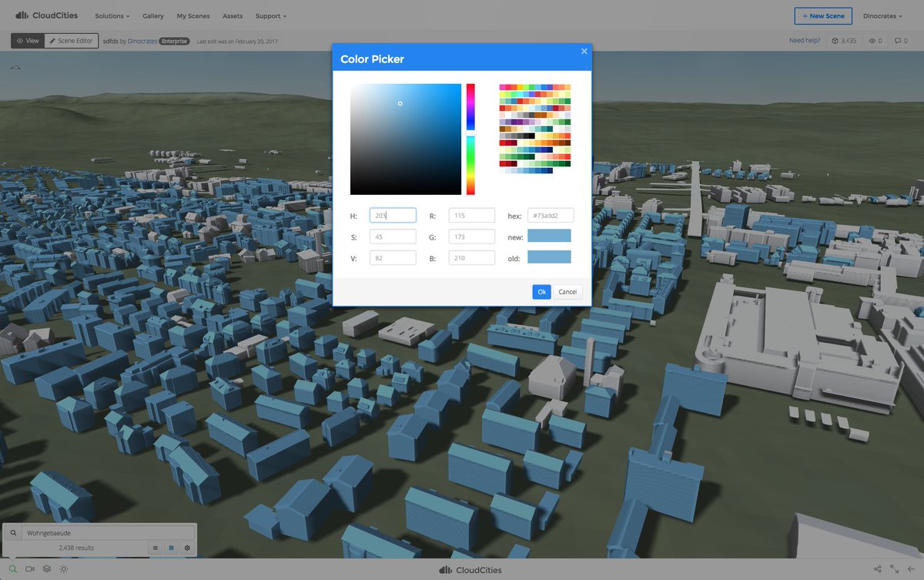
Task: Open the Support dropdown menu
Action: point(270,16)
